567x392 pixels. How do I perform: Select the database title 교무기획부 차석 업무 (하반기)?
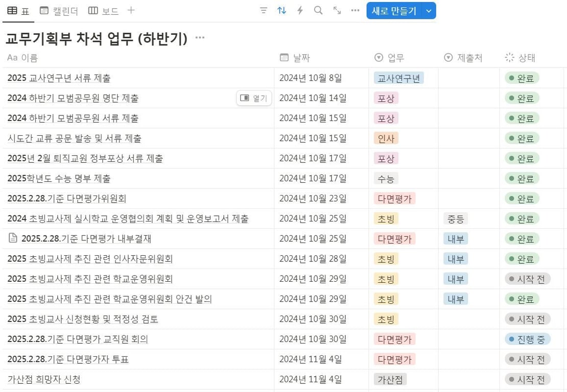click(x=97, y=39)
